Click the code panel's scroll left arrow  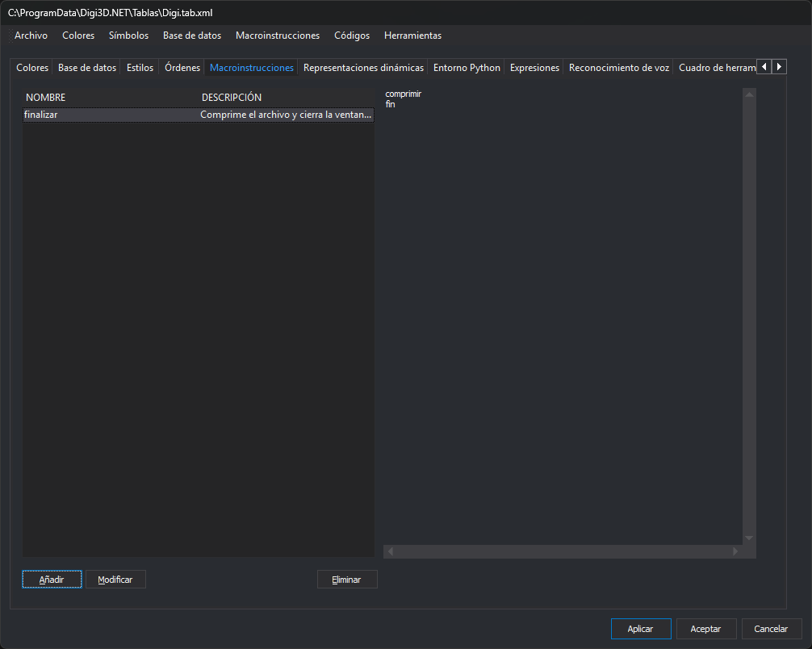391,551
